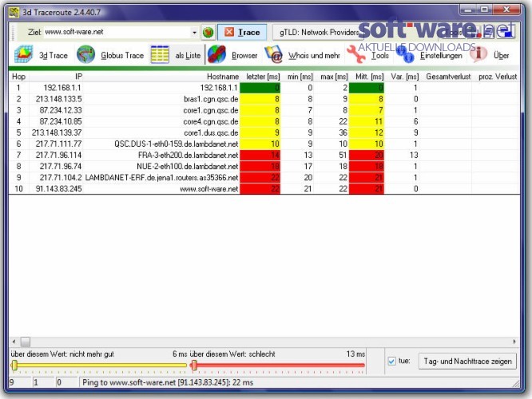
Task: Click status bar ping result text
Action: click(x=168, y=382)
